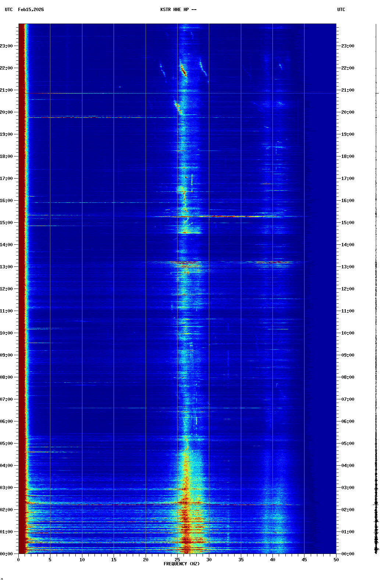The width and height of the screenshot is (392, 583).
Task: Click the 21:00 time label on right axis
Action: click(348, 90)
